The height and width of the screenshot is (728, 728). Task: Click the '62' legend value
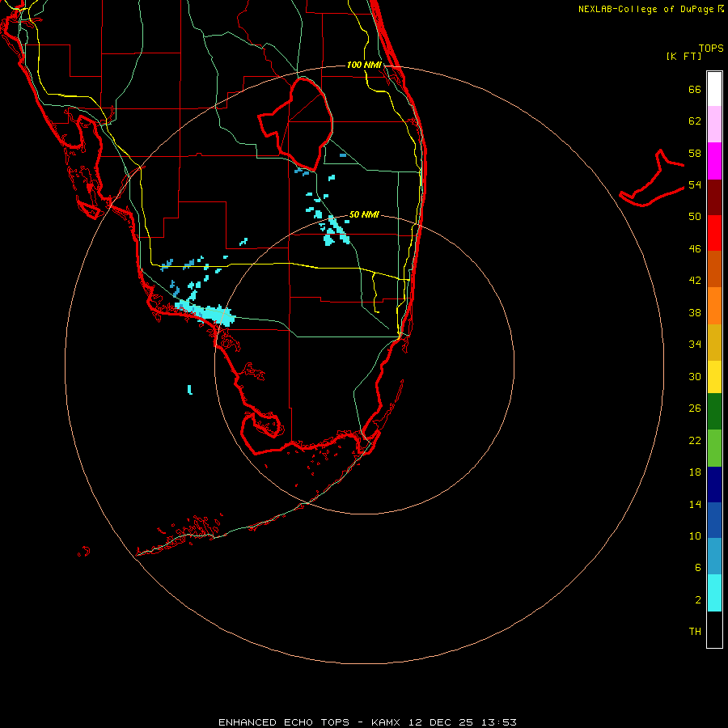coord(695,121)
